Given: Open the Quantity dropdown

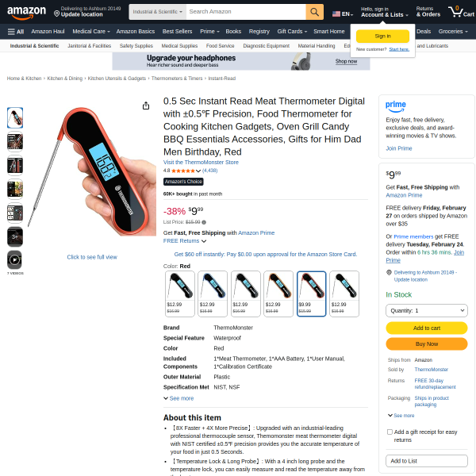Looking at the screenshot, I should pyautogui.click(x=427, y=310).
